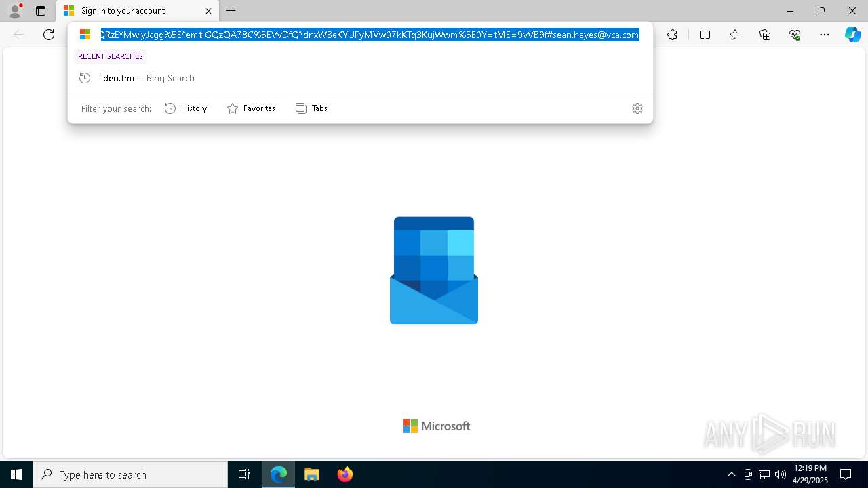This screenshot has height=488, width=868.
Task: Restore down the Edge window
Action: (821, 11)
